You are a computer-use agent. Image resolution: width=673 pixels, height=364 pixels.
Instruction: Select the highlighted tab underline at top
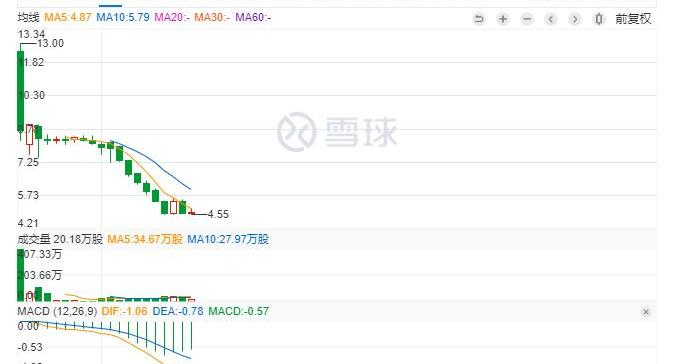click(110, 6)
